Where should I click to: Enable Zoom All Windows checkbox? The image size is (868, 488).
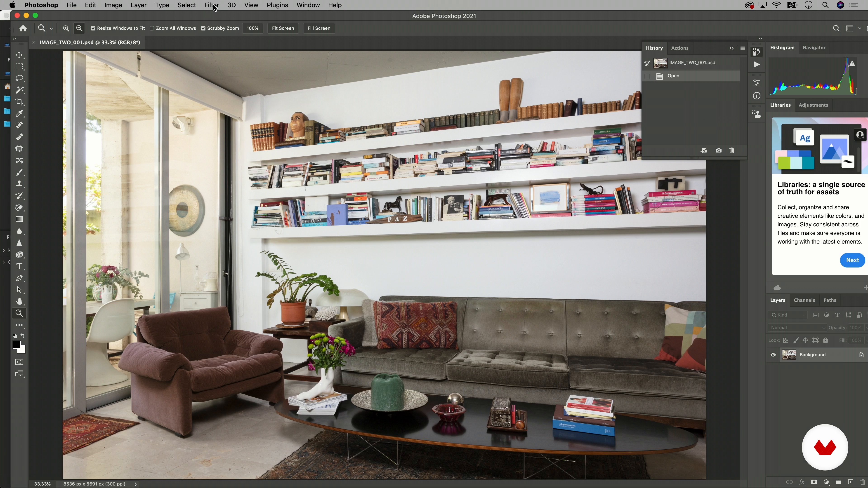[152, 28]
